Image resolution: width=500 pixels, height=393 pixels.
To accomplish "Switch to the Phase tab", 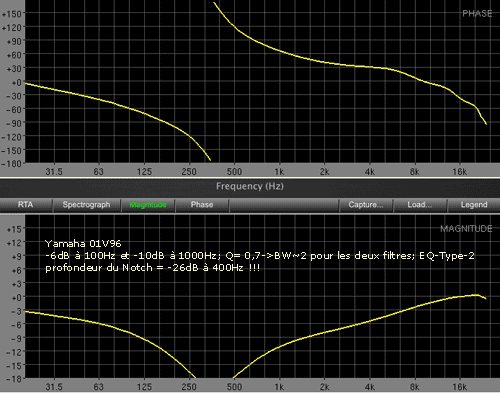I will (202, 205).
